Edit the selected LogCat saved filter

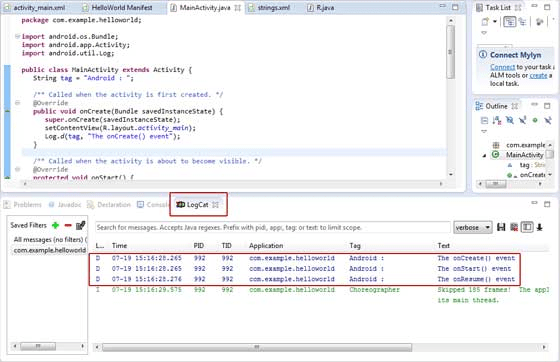(x=81, y=225)
